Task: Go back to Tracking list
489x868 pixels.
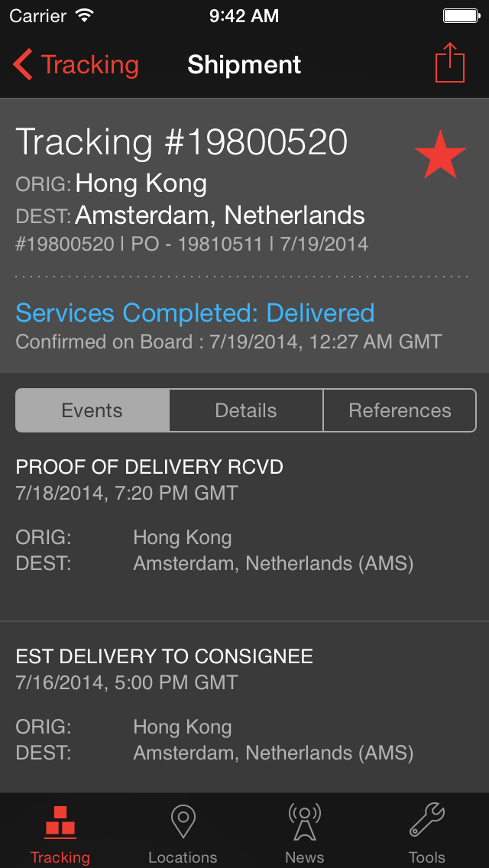Action: click(x=89, y=65)
